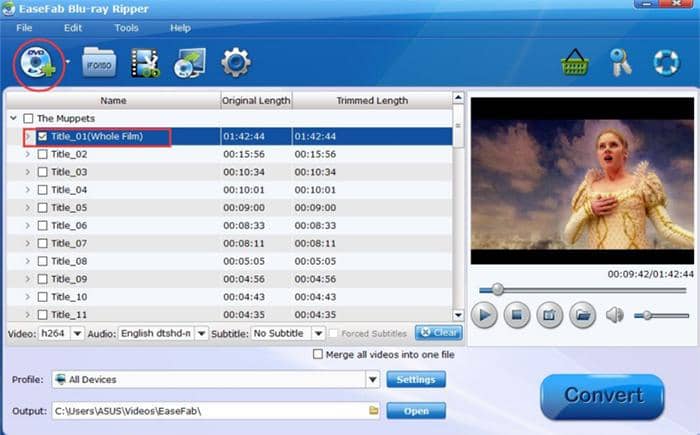Viewport: 700px width, 435px height.
Task: Open the Subtitle dropdown
Action: [318, 334]
